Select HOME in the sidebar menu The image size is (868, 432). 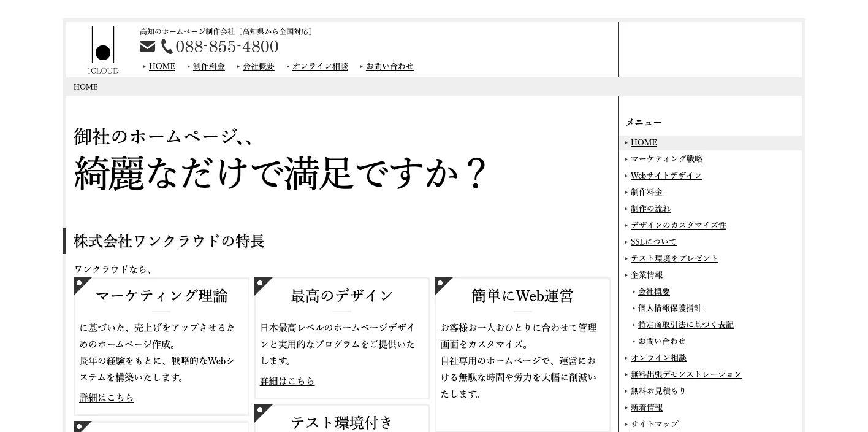[x=644, y=142]
